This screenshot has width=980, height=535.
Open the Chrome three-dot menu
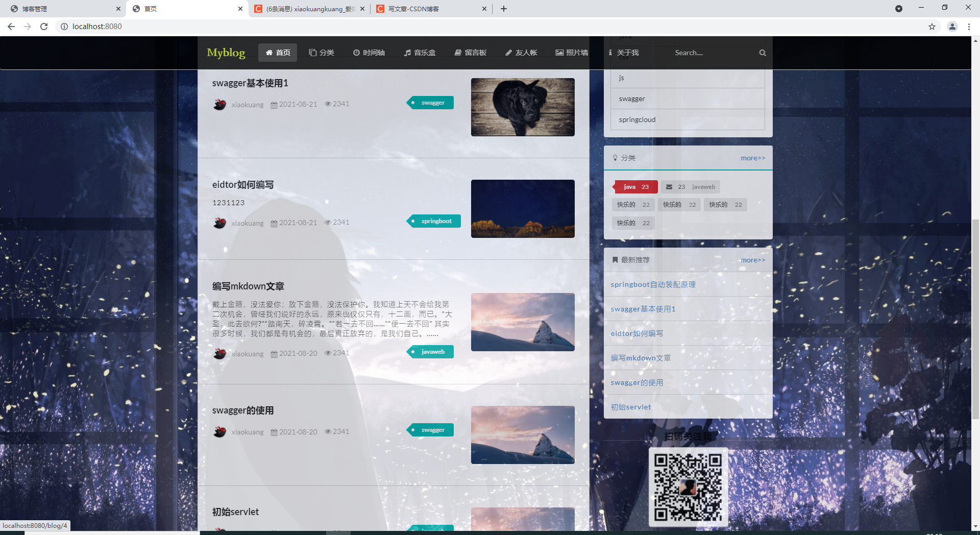click(x=969, y=27)
